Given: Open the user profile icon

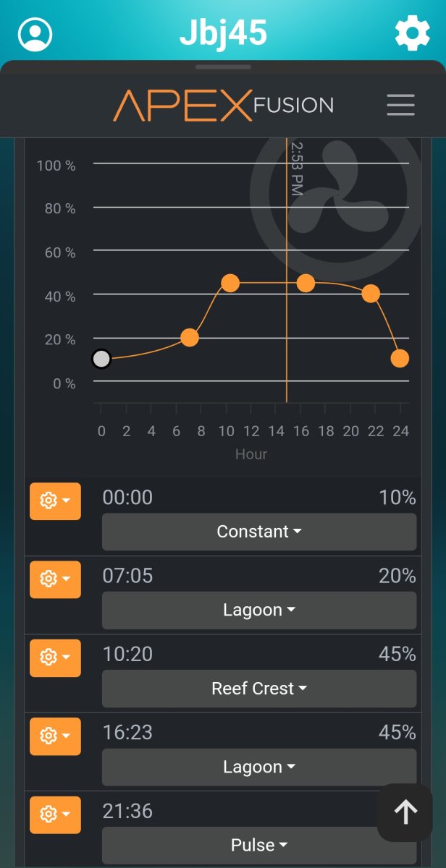Looking at the screenshot, I should [x=35, y=34].
